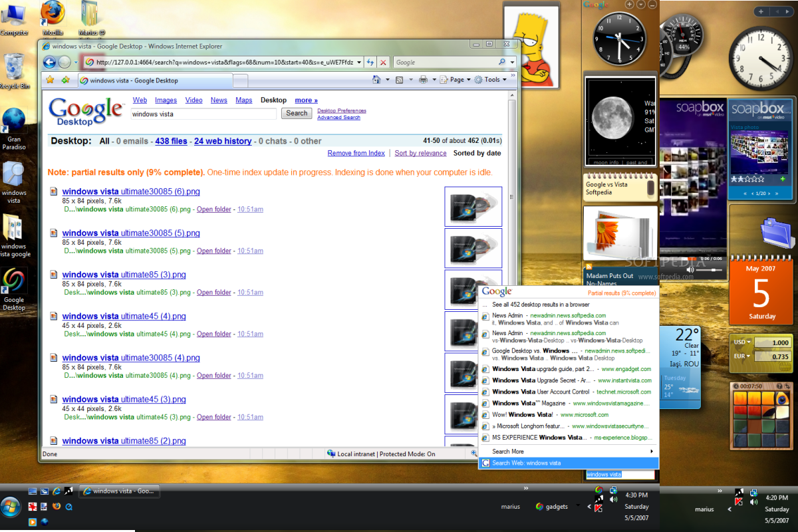Switch to the Images tab on Google Desktop
The height and width of the screenshot is (532, 798).
coord(165,100)
